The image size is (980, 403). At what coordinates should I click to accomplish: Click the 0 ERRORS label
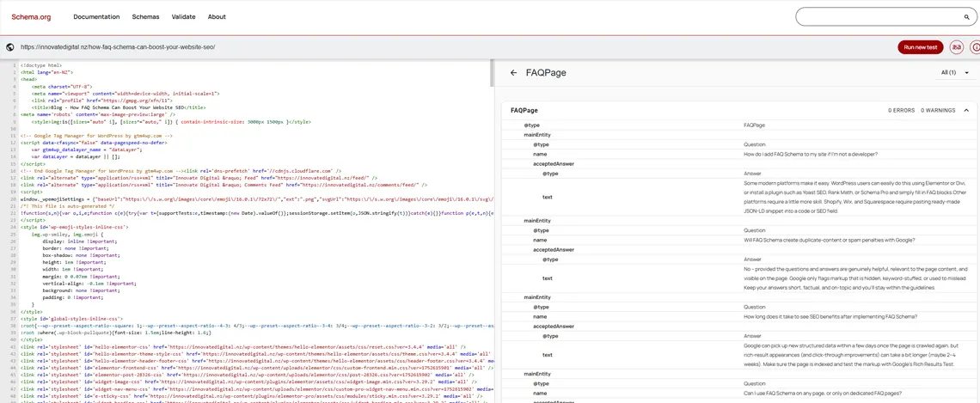(x=901, y=110)
